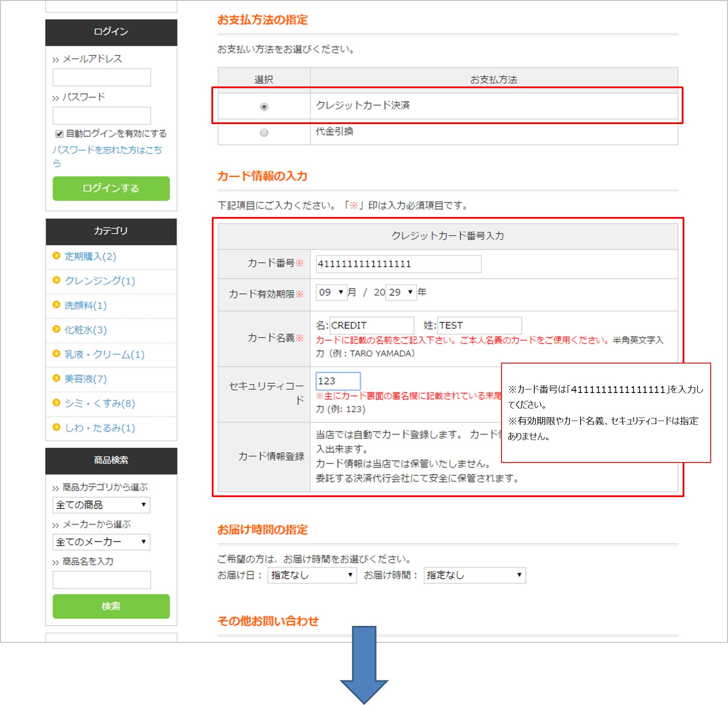
Task: Select the 代金引換 payment radio button
Action: (x=264, y=133)
